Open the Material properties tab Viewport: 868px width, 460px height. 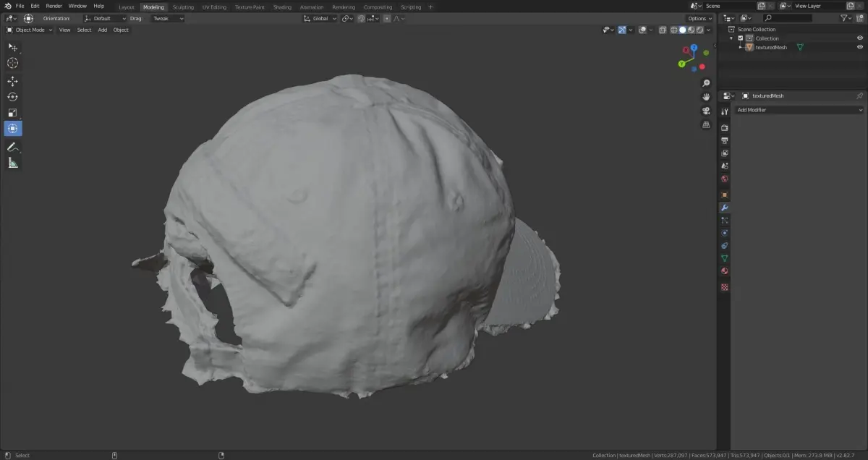(724, 271)
